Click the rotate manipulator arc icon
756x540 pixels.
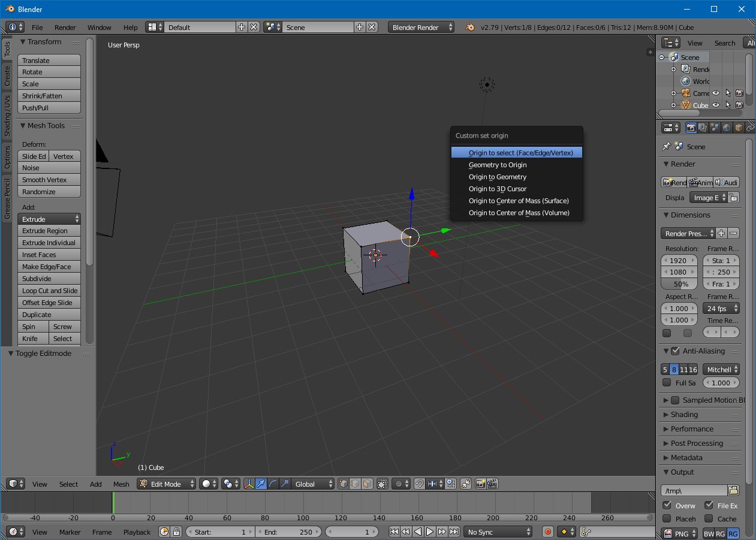[x=273, y=484]
